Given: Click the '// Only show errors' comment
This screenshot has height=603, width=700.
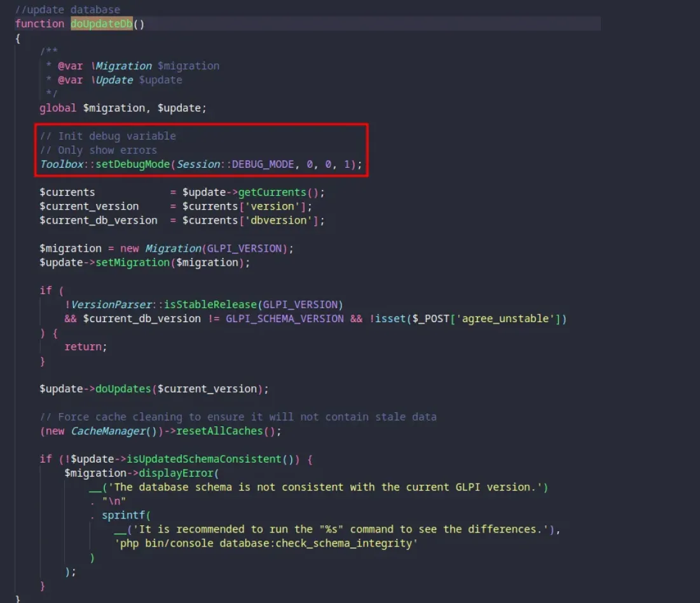Looking at the screenshot, I should tap(98, 151).
